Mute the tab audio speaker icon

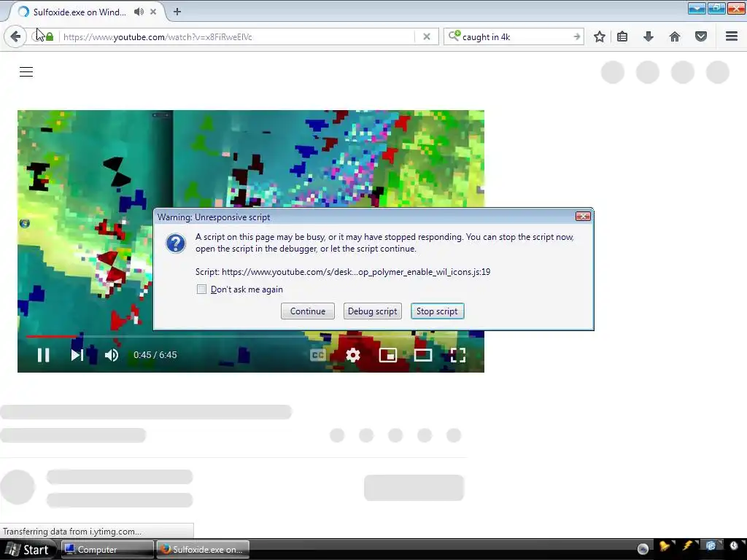click(139, 12)
